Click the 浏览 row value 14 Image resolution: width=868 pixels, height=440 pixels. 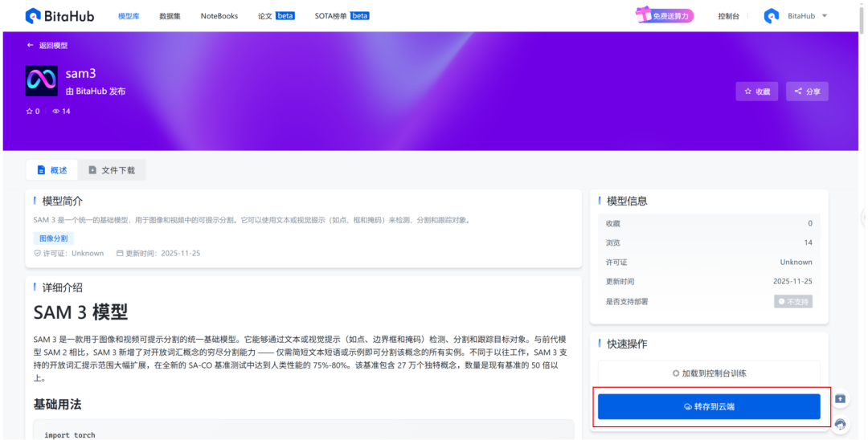[809, 242]
